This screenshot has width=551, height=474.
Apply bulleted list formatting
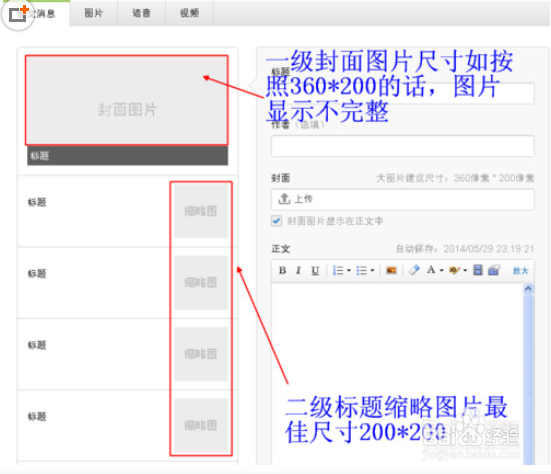click(361, 270)
